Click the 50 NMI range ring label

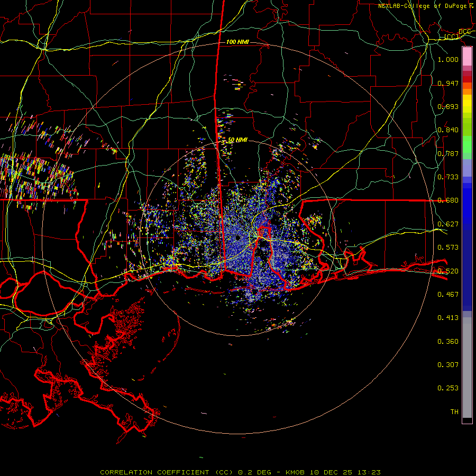coord(237,140)
